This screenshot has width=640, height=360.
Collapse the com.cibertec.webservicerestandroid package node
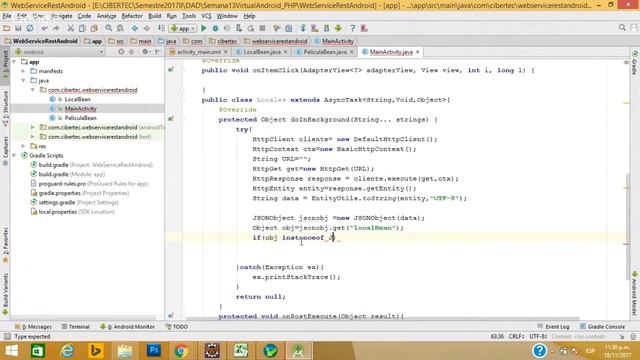pos(33,90)
